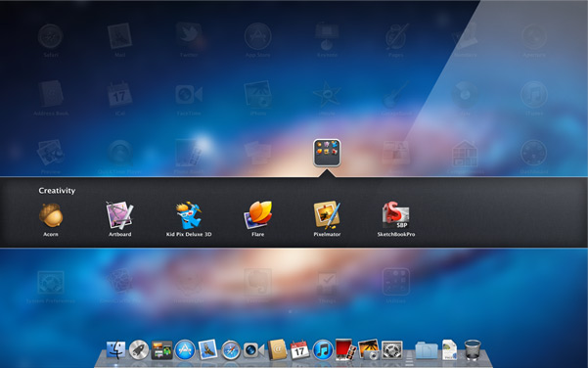Open Mission Control icon in Dock
The image size is (588, 368).
pyautogui.click(x=161, y=349)
